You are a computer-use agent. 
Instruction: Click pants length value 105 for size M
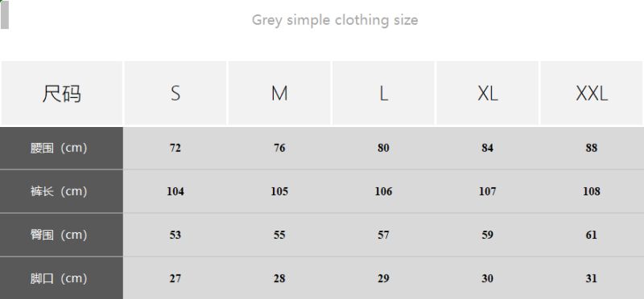pyautogui.click(x=279, y=191)
